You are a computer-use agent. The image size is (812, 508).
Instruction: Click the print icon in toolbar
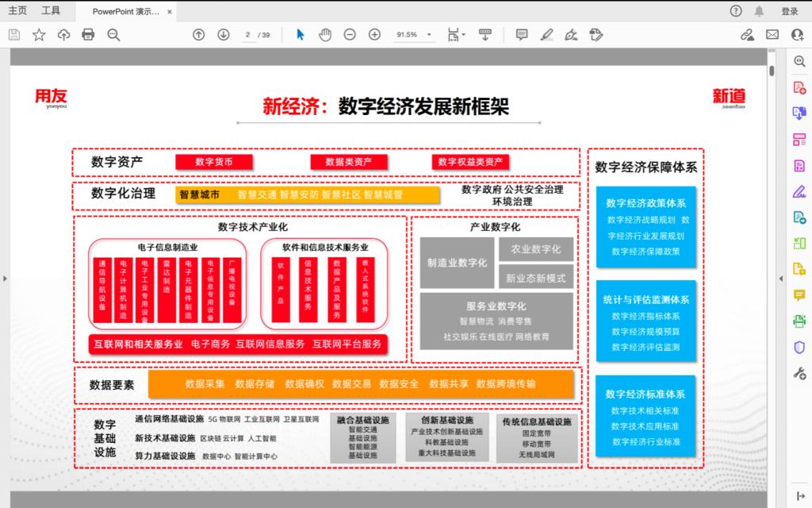[x=88, y=34]
